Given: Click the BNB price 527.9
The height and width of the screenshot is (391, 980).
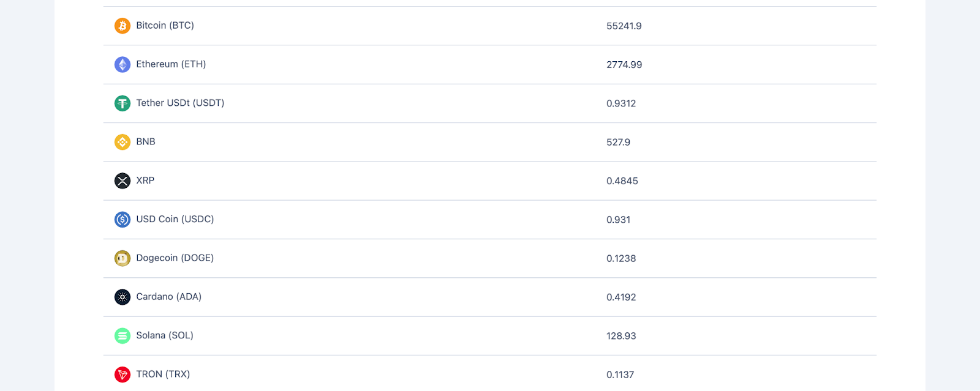Looking at the screenshot, I should tap(618, 142).
